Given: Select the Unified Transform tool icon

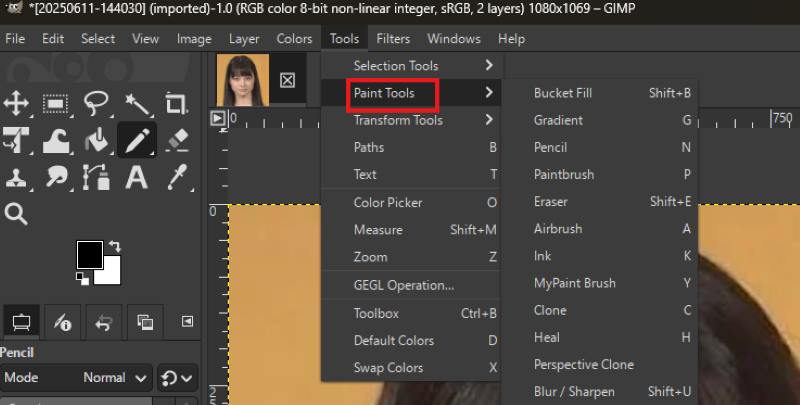Looking at the screenshot, I should tap(16, 140).
